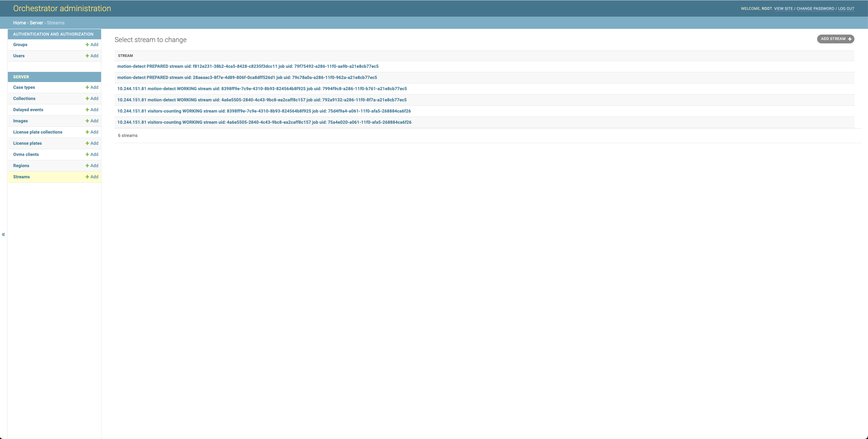Click the Add icon beside Collections
868x439 pixels.
[92, 98]
